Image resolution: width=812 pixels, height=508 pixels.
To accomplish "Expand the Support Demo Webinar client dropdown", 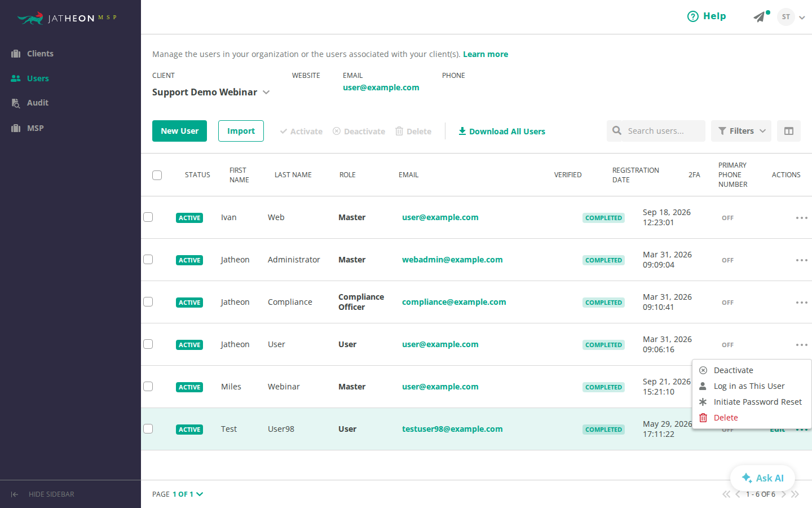I will 211,92.
